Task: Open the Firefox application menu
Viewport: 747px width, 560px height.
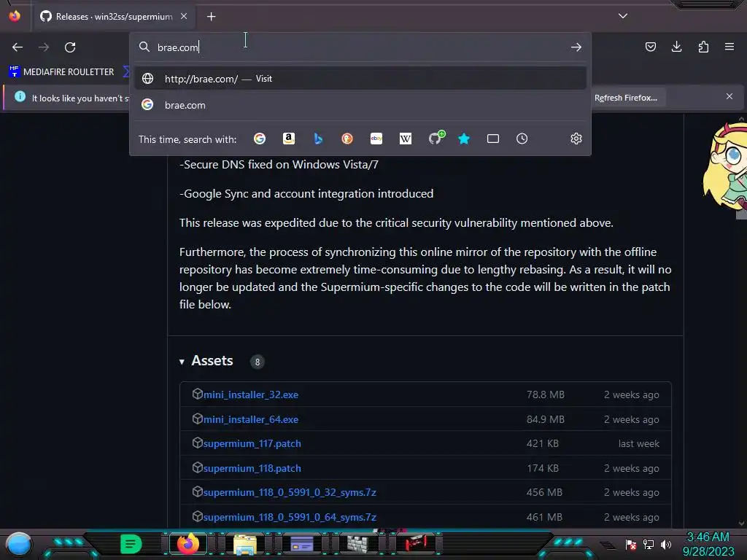Action: point(729,47)
